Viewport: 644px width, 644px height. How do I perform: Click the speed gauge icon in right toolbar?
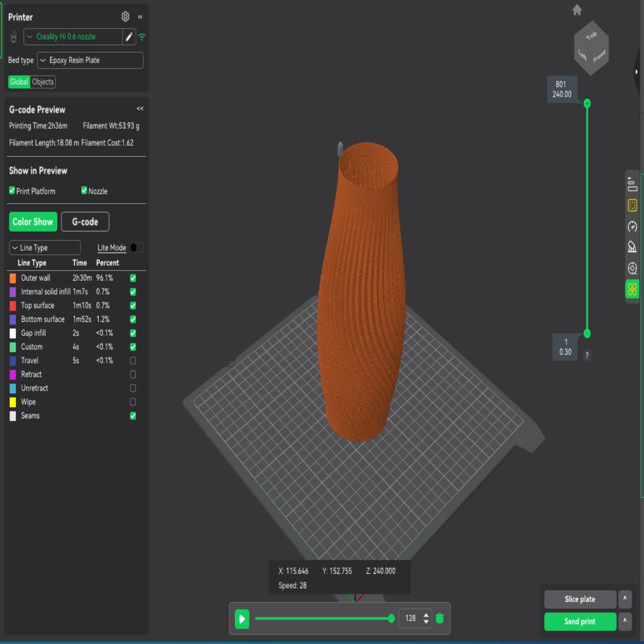[632, 226]
